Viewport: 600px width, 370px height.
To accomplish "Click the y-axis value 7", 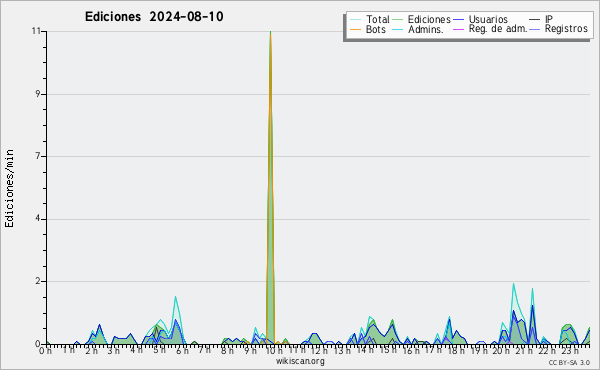I will coord(38,156).
